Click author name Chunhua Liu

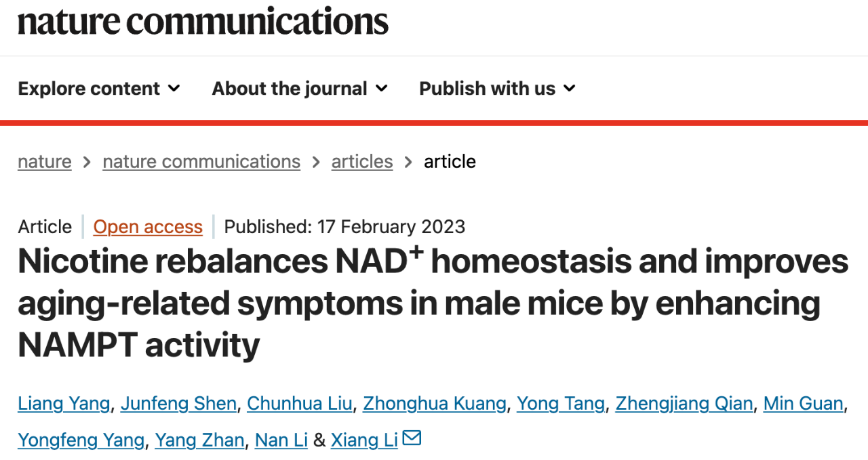pyautogui.click(x=300, y=404)
